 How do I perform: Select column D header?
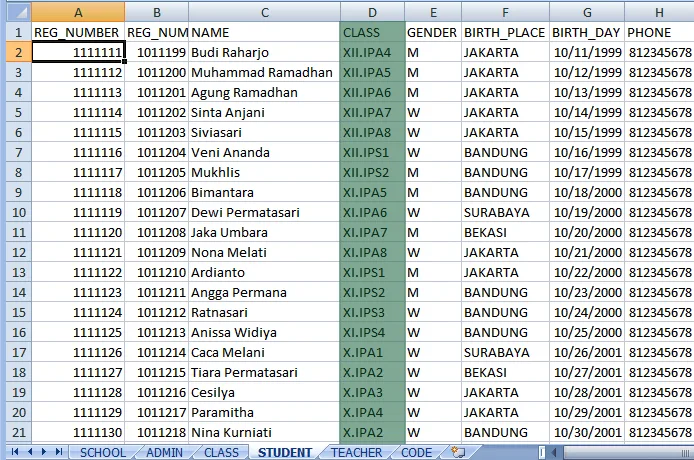[x=372, y=12]
